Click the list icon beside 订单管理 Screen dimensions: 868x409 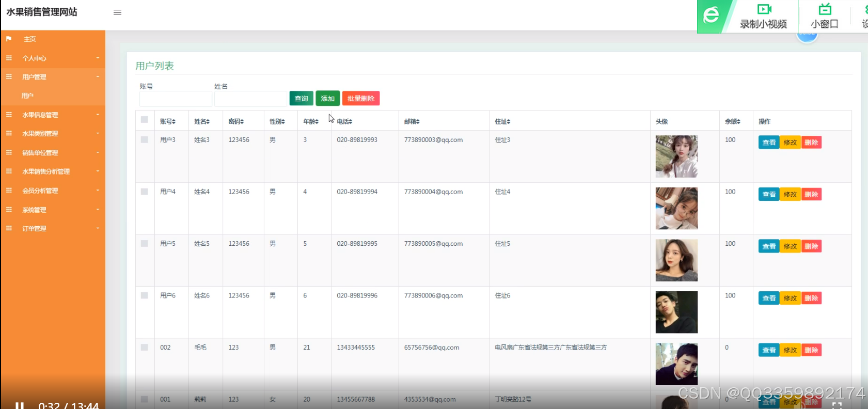(x=9, y=228)
